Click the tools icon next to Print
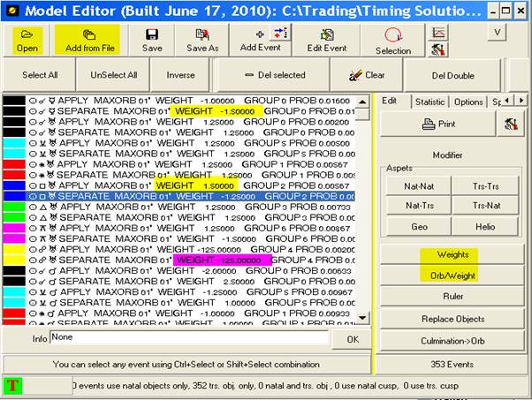 pyautogui.click(x=511, y=125)
